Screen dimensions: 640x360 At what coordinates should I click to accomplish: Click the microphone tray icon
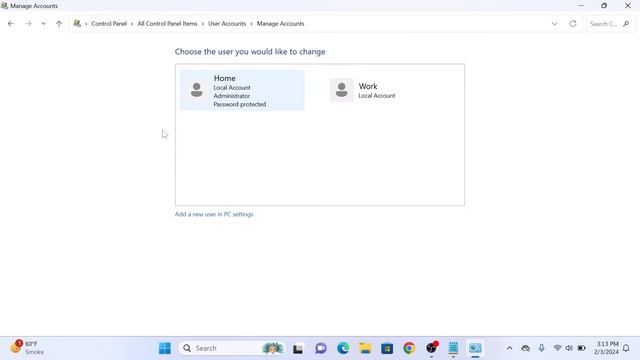(x=542, y=348)
